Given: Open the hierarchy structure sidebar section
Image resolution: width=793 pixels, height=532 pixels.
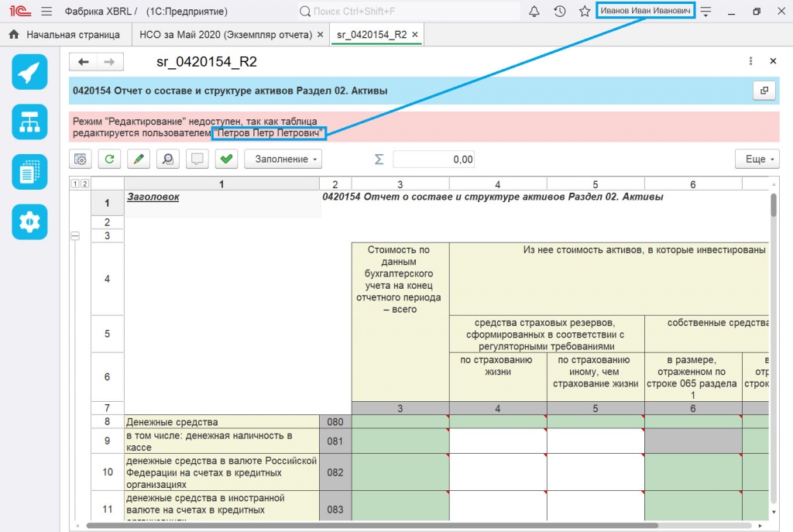Looking at the screenshot, I should pyautogui.click(x=30, y=122).
